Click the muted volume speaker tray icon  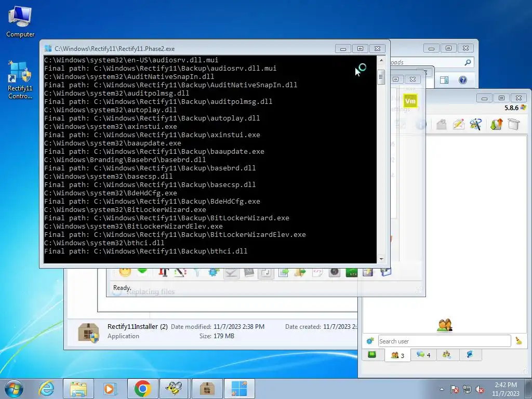point(480,390)
